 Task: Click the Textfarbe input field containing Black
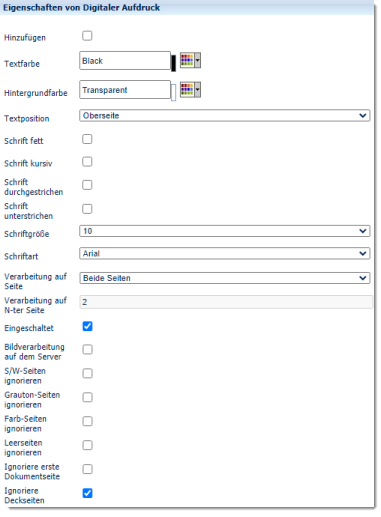(x=125, y=61)
